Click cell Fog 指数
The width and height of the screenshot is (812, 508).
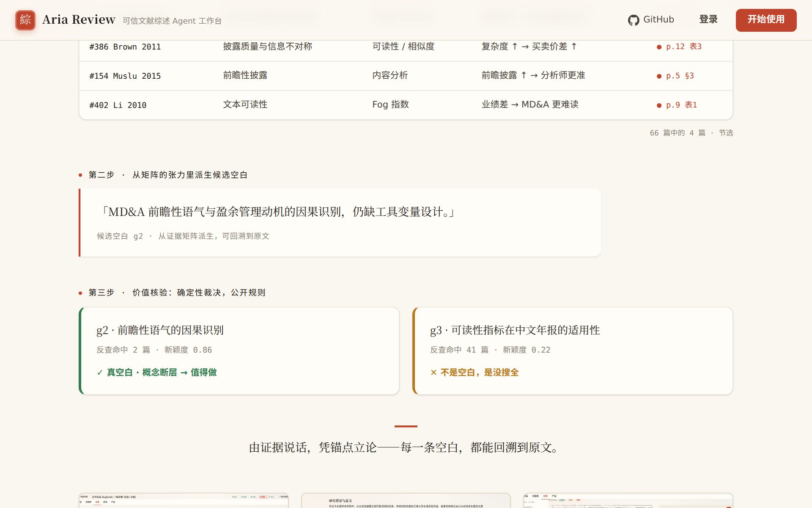(390, 105)
